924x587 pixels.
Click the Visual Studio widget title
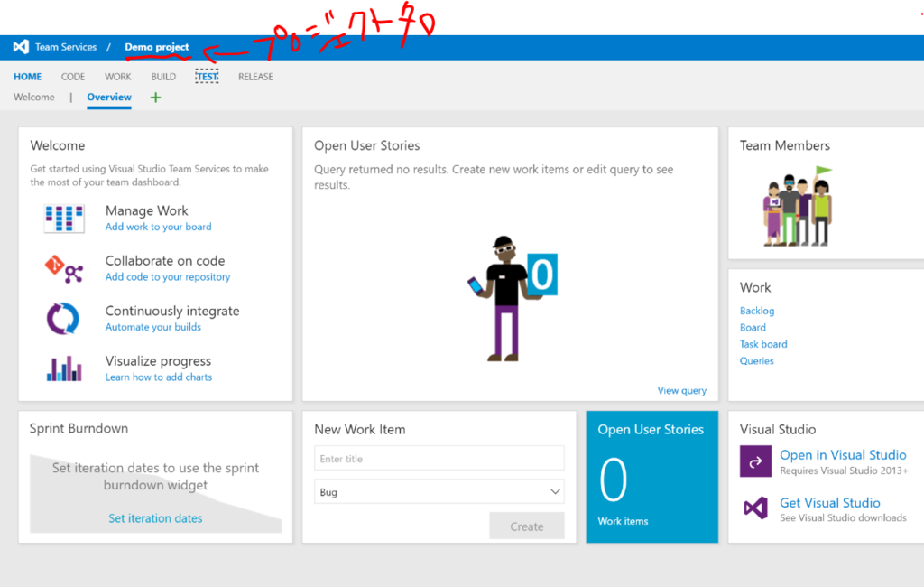(x=777, y=430)
